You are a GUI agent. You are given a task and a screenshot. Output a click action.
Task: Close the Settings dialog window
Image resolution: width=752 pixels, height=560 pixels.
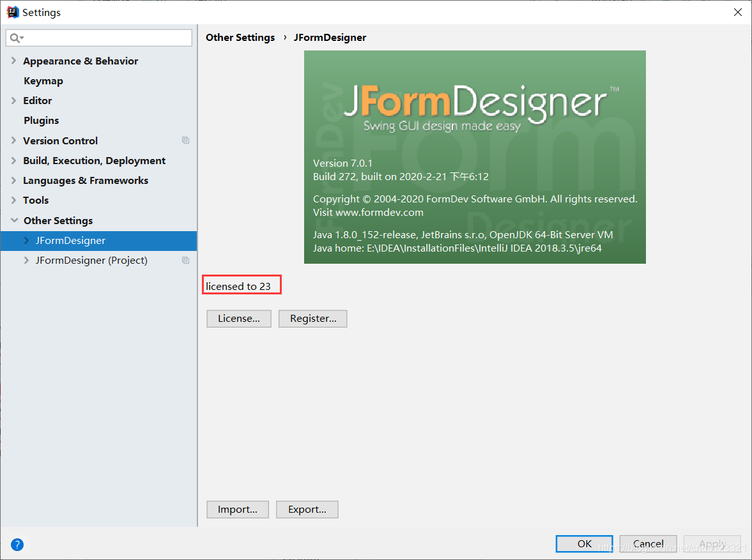coord(737,13)
